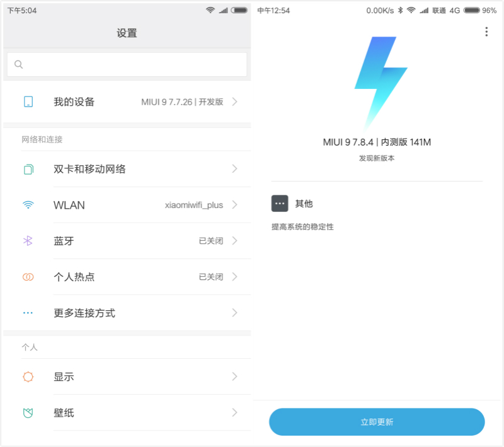504x447 pixels.
Task: Tap the dark '其他' category icon
Action: tap(280, 203)
